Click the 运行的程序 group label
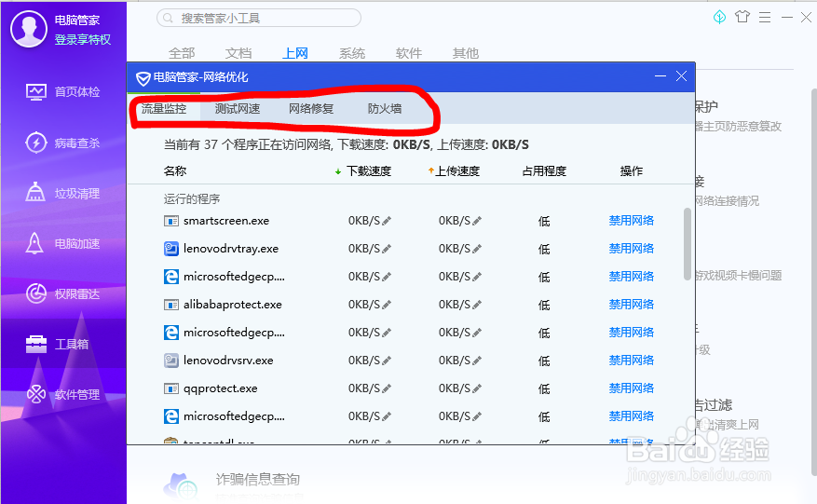The image size is (817, 504). point(192,198)
